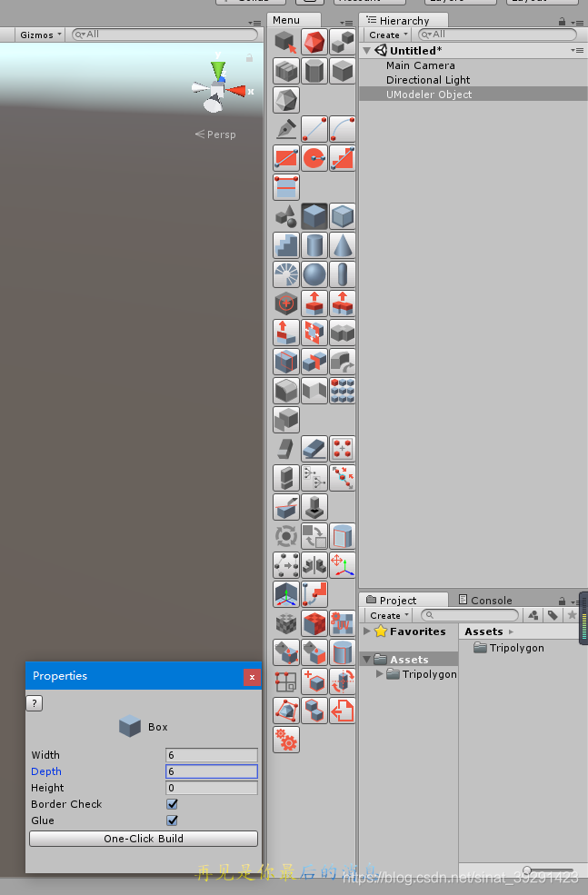Select the Sphere primitive tool

(314, 274)
